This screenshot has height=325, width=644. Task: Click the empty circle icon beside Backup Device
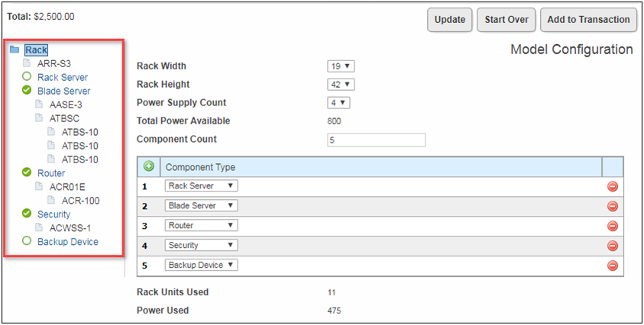27,242
